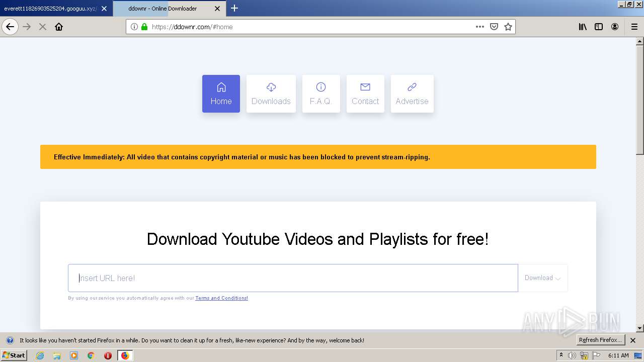This screenshot has width=644, height=362.
Task: Expand the Download dropdown button
Action: 543,278
